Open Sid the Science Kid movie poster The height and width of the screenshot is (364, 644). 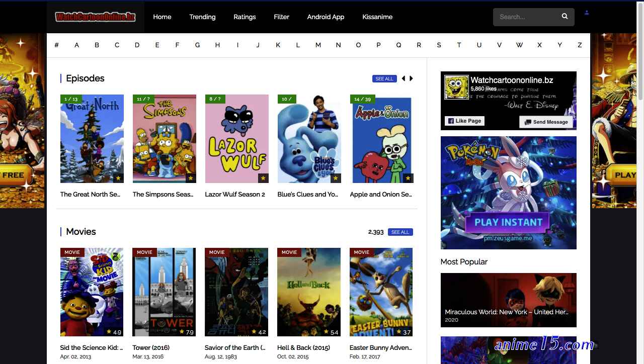[x=92, y=292]
